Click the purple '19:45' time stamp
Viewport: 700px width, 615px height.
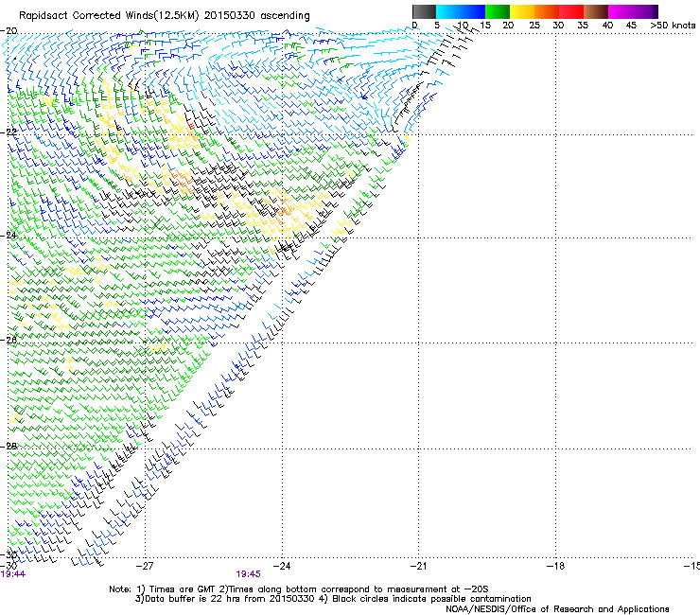coord(248,574)
